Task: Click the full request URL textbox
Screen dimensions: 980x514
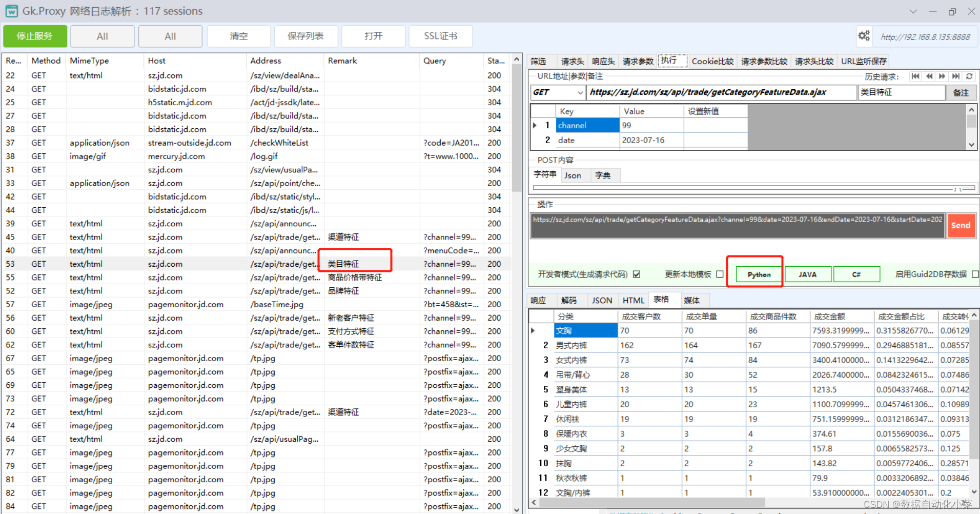Action: click(x=738, y=226)
